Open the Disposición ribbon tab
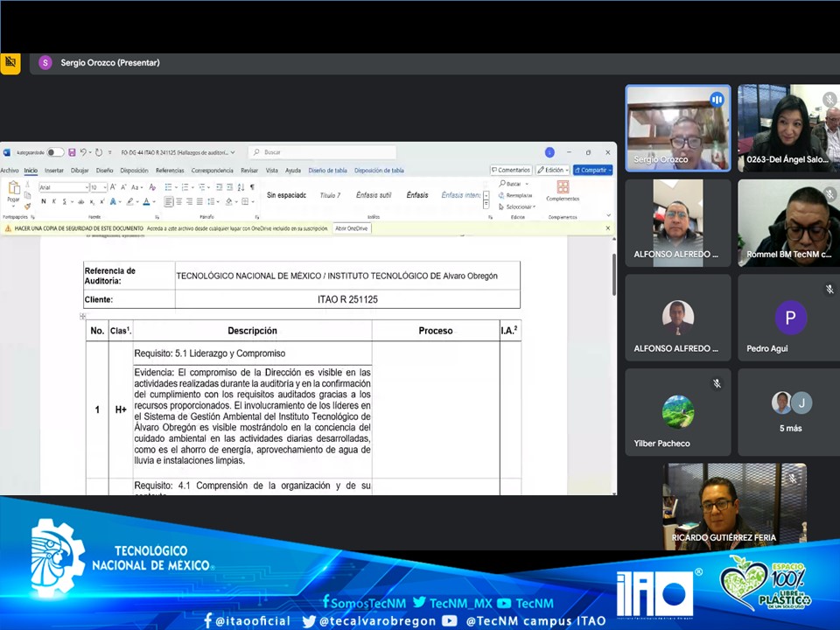This screenshot has height=630, width=840. click(134, 171)
